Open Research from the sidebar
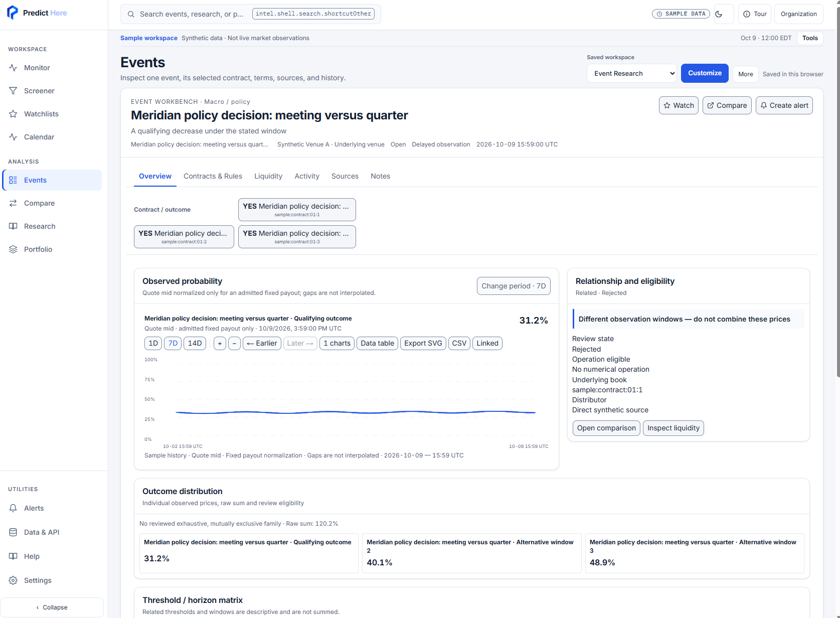840x618 pixels. point(52,226)
